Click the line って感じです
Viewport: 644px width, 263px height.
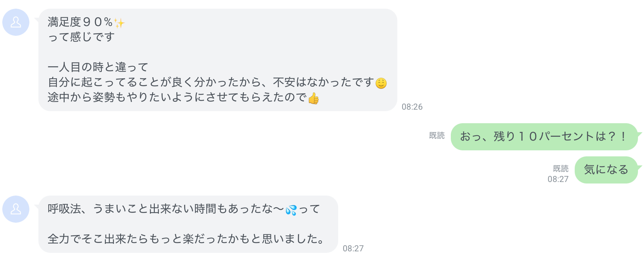[81, 37]
